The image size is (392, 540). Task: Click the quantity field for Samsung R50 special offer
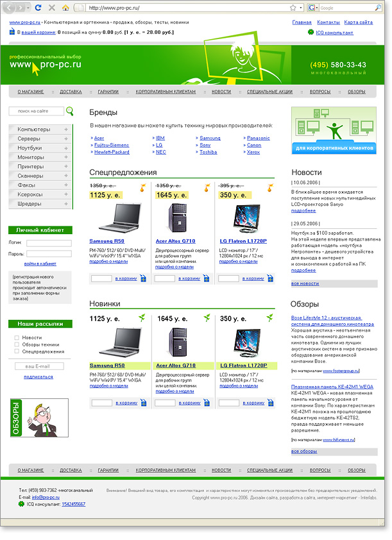coord(101,278)
